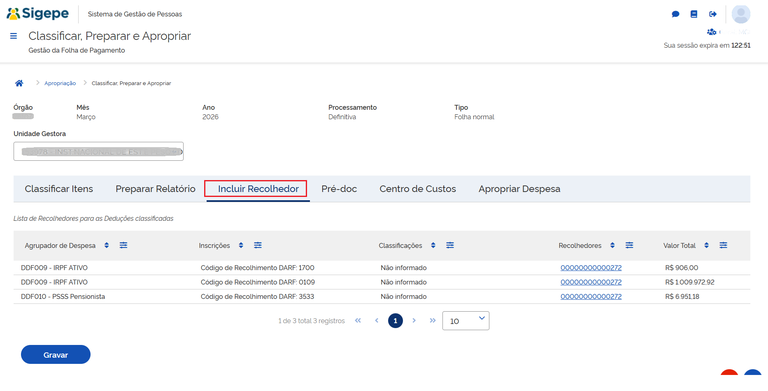The image size is (768, 391).
Task: Switch to Preparar Relatório tab
Action: 155,189
